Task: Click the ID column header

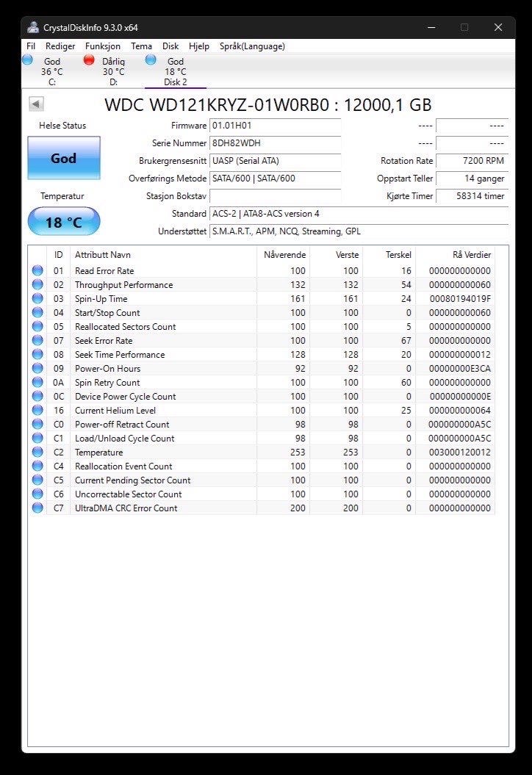Action: click(58, 255)
